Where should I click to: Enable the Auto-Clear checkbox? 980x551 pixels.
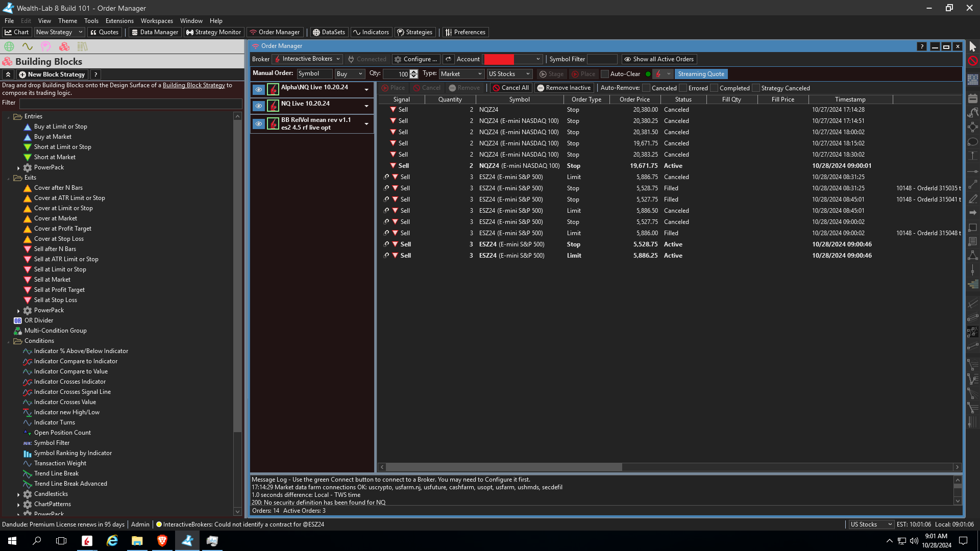[x=605, y=74]
